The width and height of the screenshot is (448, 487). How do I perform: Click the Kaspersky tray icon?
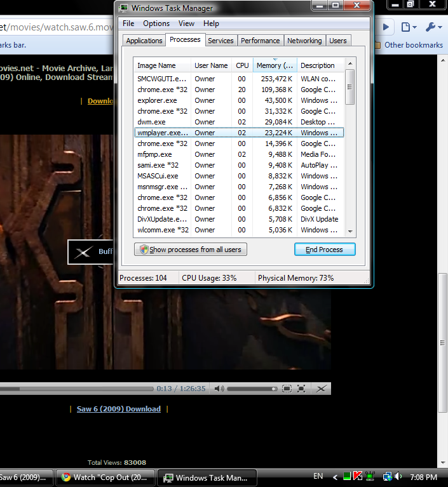(x=358, y=476)
